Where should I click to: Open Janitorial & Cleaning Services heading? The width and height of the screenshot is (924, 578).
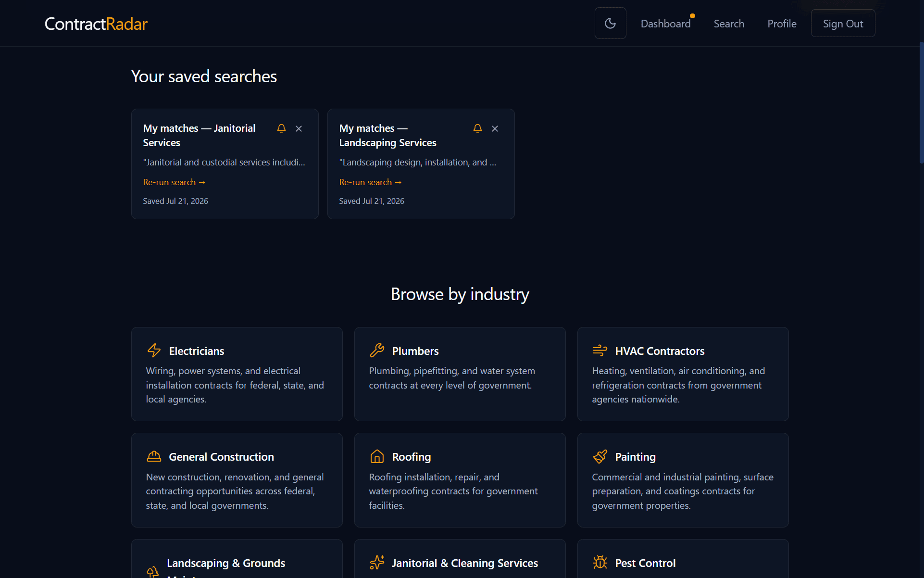pyautogui.click(x=464, y=563)
